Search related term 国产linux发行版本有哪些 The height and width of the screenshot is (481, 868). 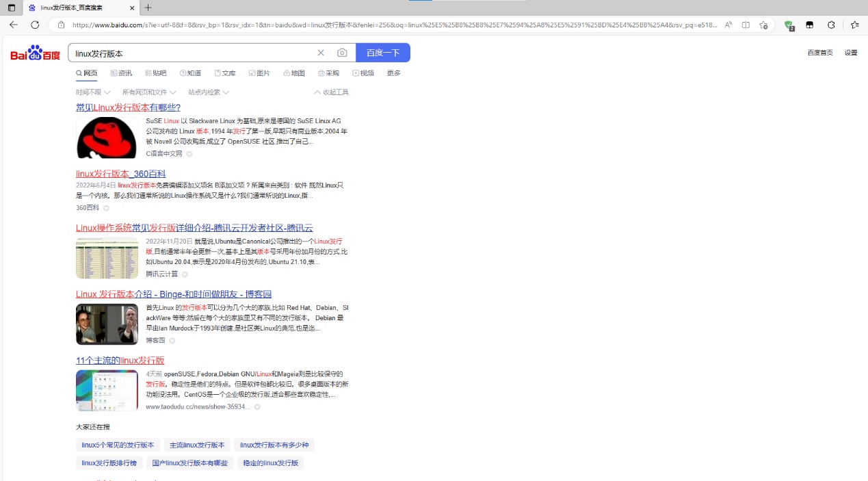pyautogui.click(x=190, y=463)
